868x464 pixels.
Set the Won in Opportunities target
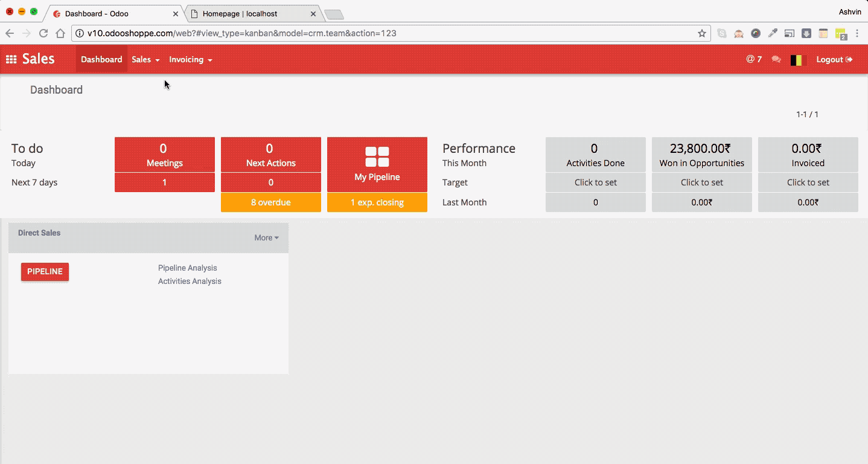click(702, 182)
